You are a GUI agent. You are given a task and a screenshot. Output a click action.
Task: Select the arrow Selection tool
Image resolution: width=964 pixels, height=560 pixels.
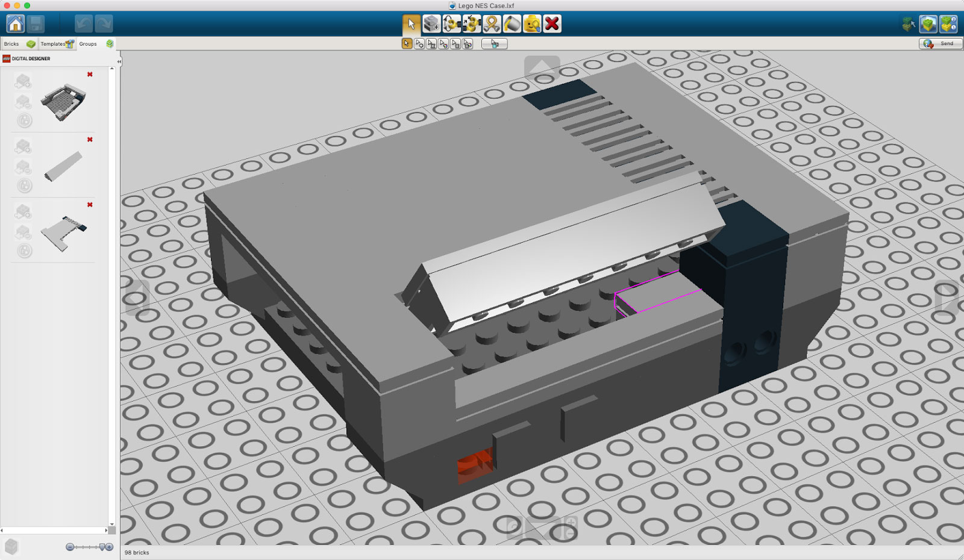point(412,24)
